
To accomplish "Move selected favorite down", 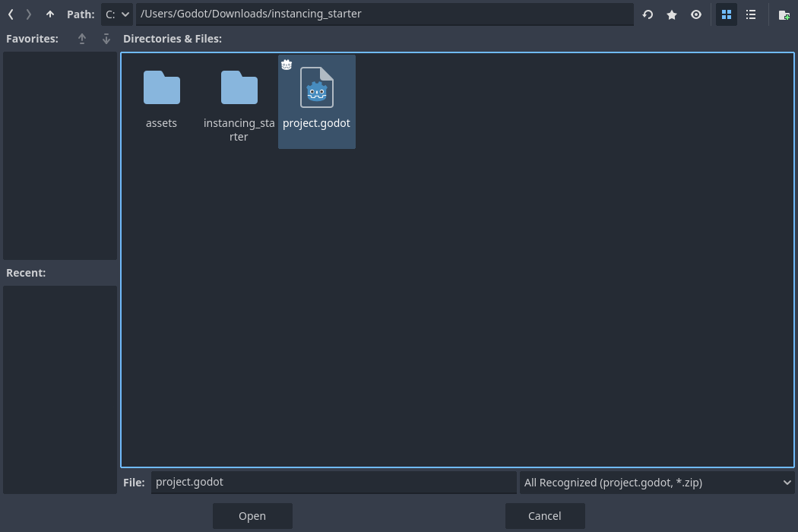I will click(106, 39).
